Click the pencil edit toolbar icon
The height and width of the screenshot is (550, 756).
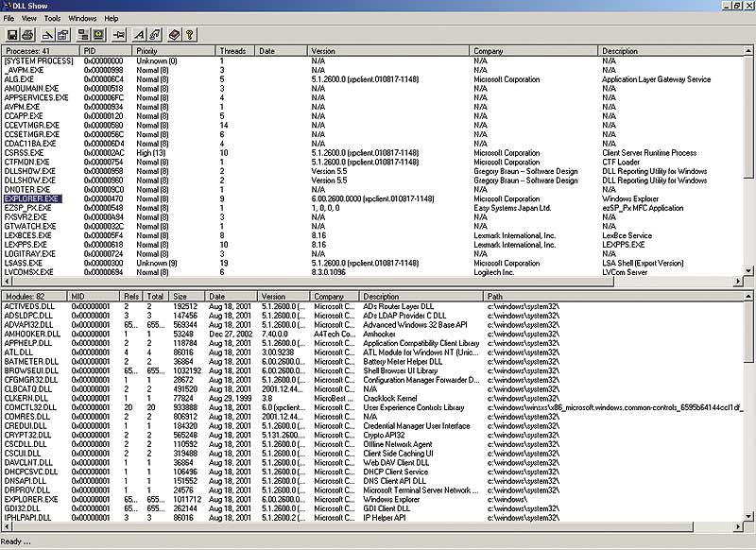tap(47, 35)
